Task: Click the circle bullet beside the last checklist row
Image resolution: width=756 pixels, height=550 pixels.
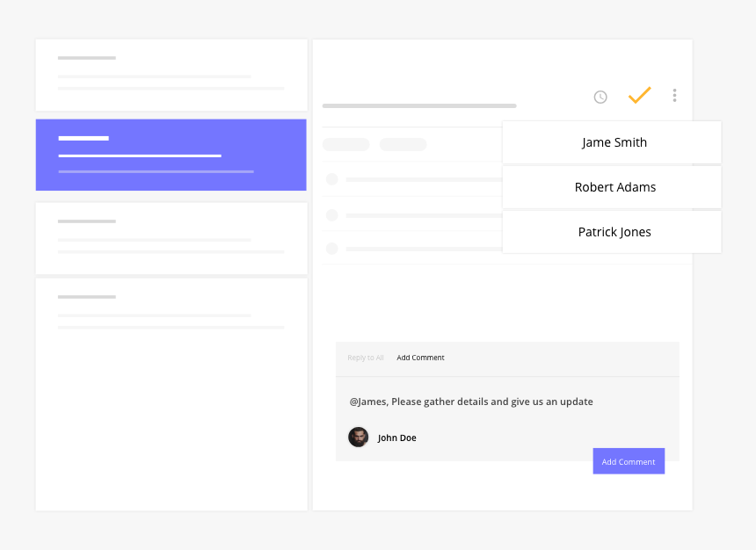Action: [332, 248]
